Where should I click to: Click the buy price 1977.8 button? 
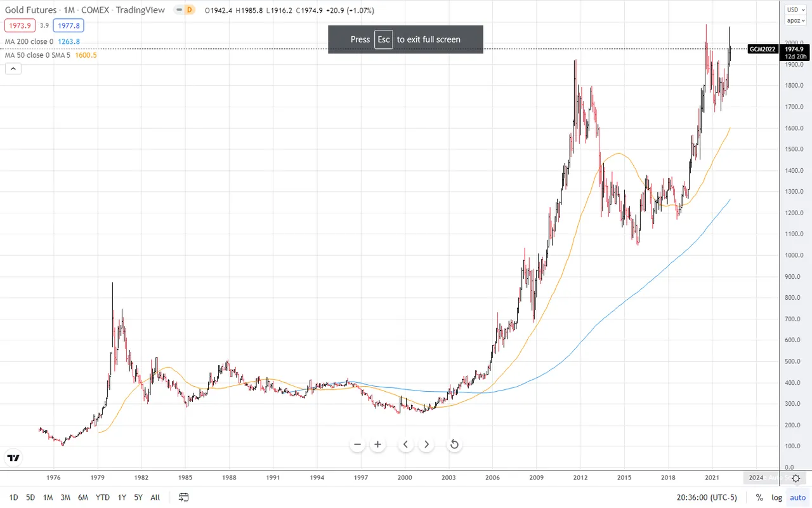coord(69,25)
